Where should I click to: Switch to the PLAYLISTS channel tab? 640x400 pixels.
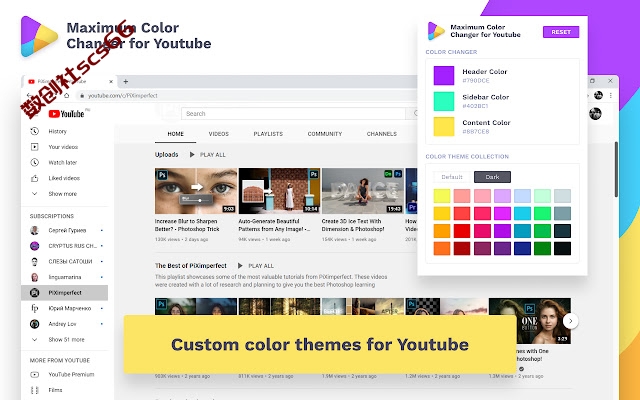(x=268, y=134)
